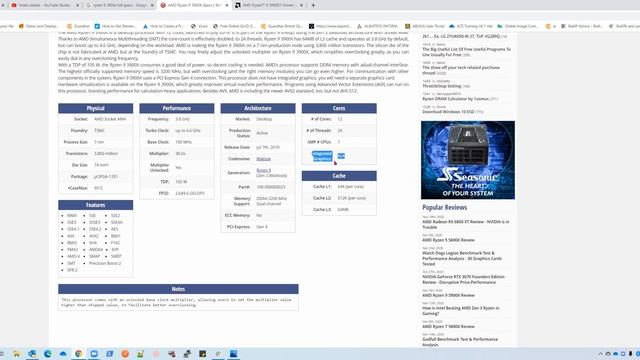
Task: Show hidden system tray icons
Action: click(600, 354)
